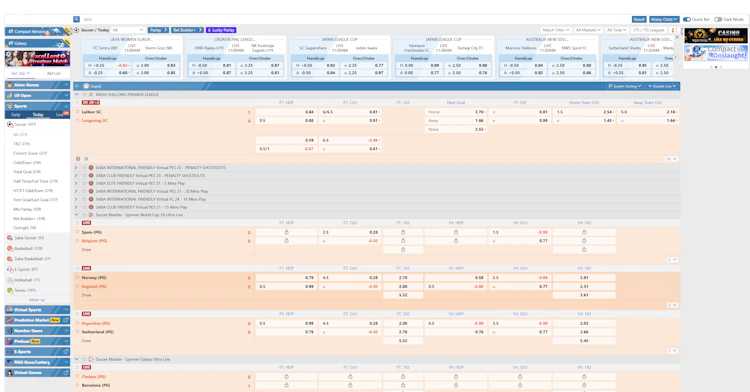750x392 pixels.
Task: Click the Soccer sport icon in the sidebar
Action: [x=10, y=124]
